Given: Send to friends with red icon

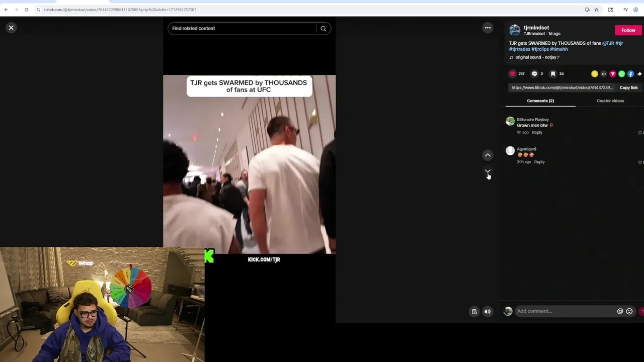Looking at the screenshot, I should pos(612,74).
